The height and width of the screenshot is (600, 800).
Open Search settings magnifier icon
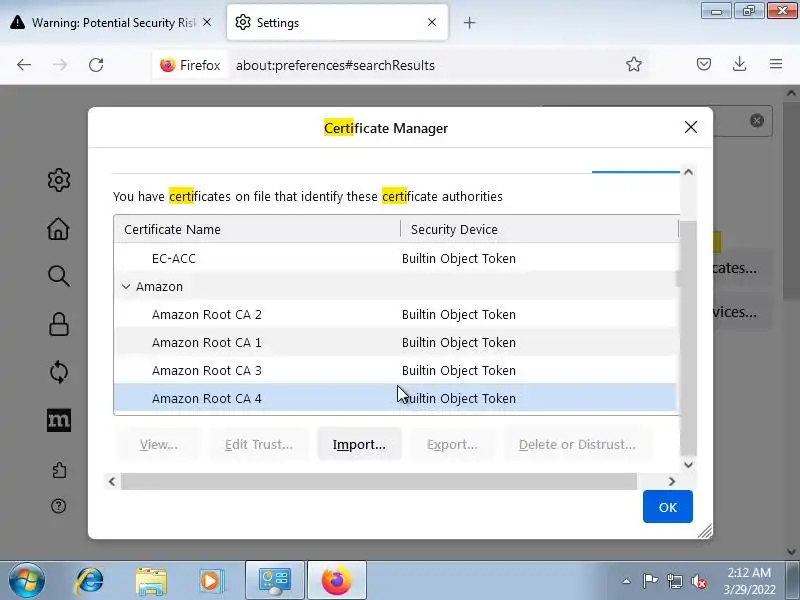pos(59,276)
